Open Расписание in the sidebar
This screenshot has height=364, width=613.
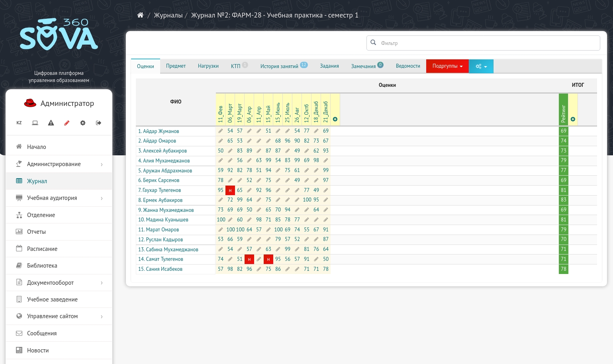pyautogui.click(x=59, y=249)
